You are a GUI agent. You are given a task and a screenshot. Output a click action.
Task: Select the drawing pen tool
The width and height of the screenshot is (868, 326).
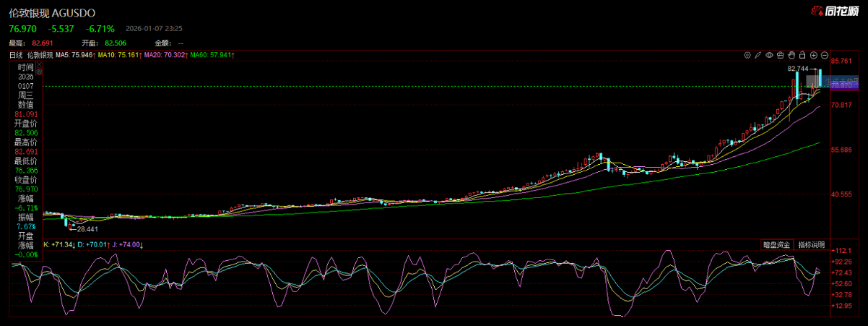pos(758,55)
